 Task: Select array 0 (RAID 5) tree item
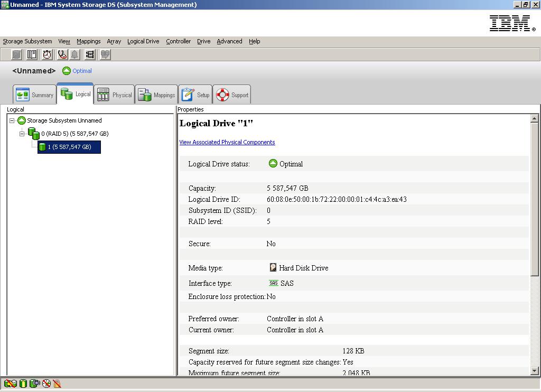point(74,134)
